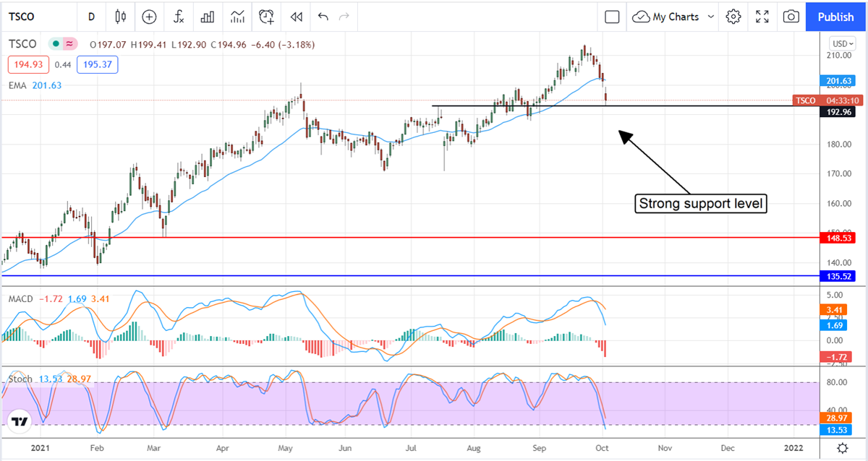Viewport: 868px width, 461px height.
Task: Open the indicator templates icon
Action: coord(237,16)
